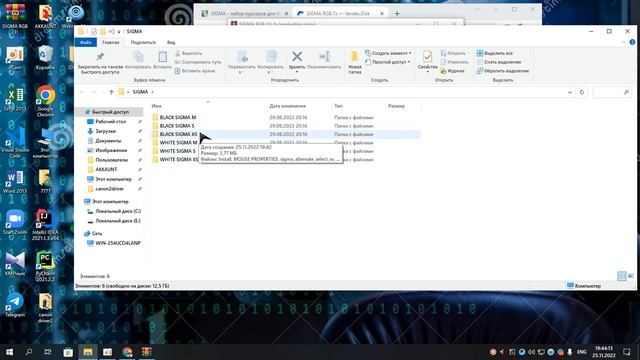The height and width of the screenshot is (360, 640).
Task: Open the File (Файл) ribbon tab
Action: pos(85,42)
